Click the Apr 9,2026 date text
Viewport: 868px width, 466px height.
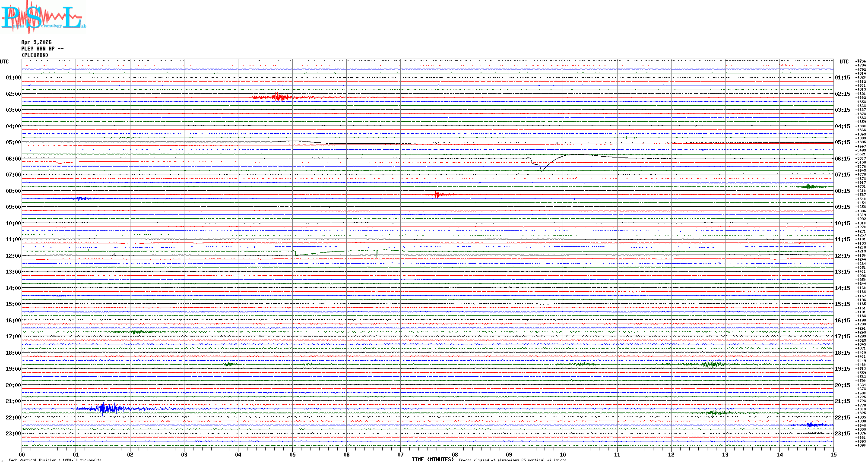pyautogui.click(x=36, y=42)
